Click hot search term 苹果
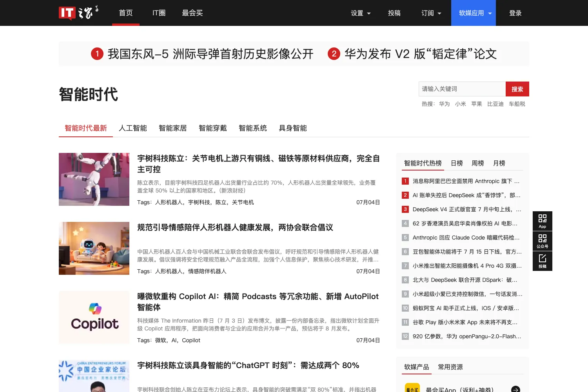588x392 pixels. [x=477, y=104]
